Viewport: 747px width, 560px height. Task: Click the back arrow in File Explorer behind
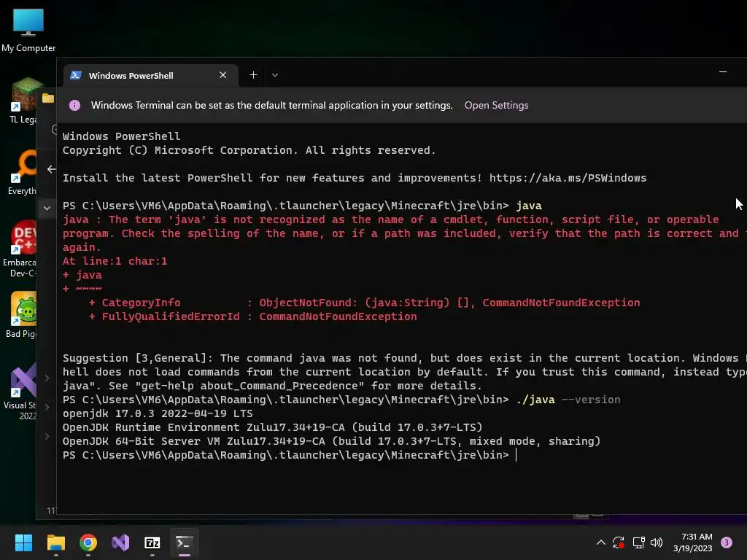(x=52, y=169)
